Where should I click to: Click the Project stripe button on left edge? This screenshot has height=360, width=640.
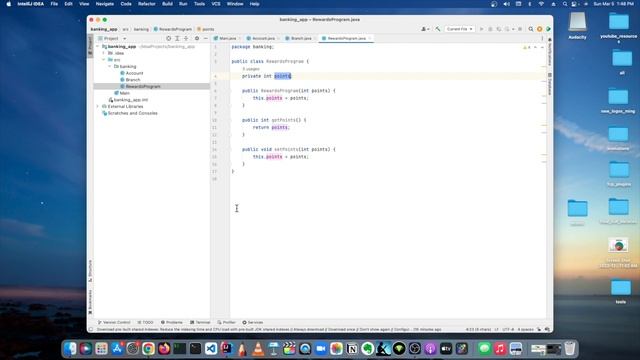tap(90, 46)
